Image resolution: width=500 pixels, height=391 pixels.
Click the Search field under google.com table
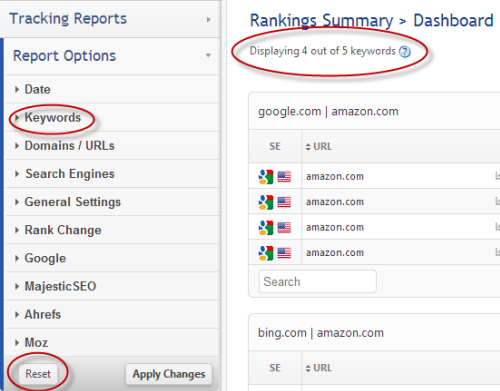coord(318,282)
